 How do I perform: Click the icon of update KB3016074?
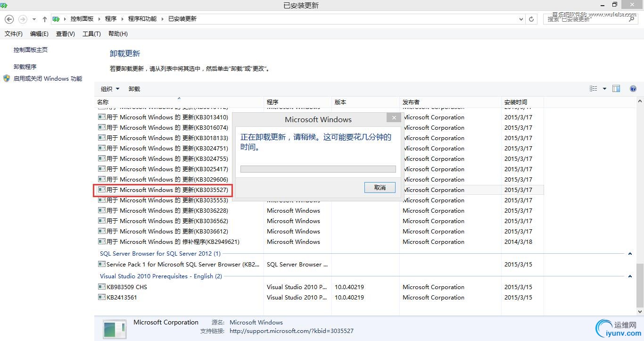(x=101, y=128)
